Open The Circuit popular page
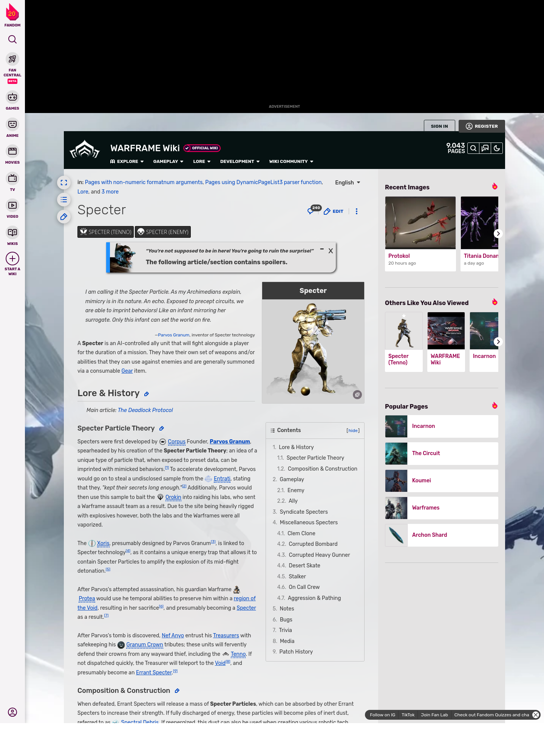The height and width of the screenshot is (756, 544). 442,453
